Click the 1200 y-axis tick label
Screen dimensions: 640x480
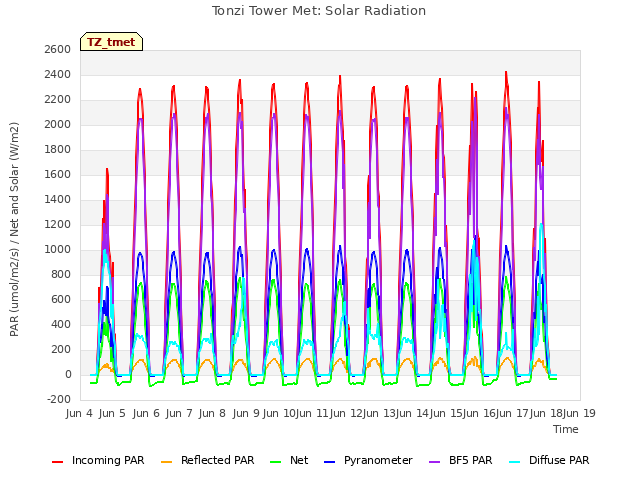click(x=58, y=224)
